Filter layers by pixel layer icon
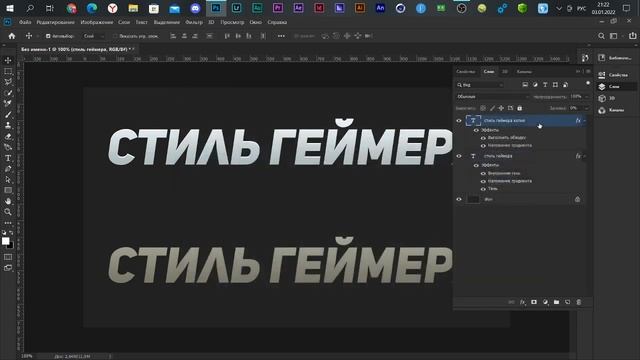Image resolution: width=640 pixels, height=360 pixels. point(525,85)
